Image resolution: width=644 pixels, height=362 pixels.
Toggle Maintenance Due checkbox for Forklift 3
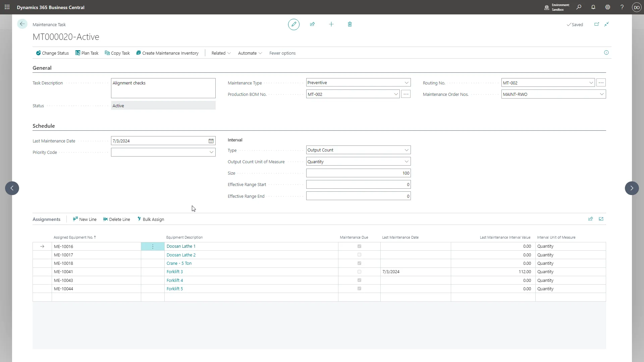coord(359,272)
